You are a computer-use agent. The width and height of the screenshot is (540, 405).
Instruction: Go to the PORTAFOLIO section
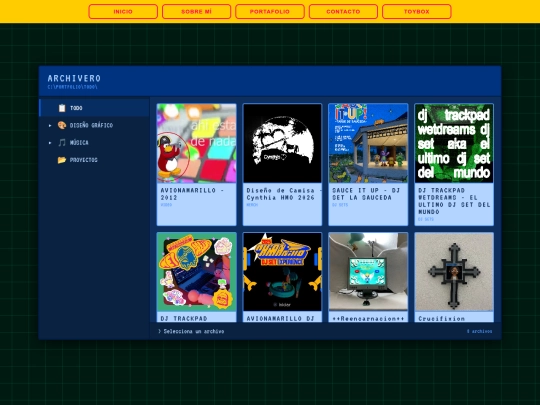tap(270, 11)
